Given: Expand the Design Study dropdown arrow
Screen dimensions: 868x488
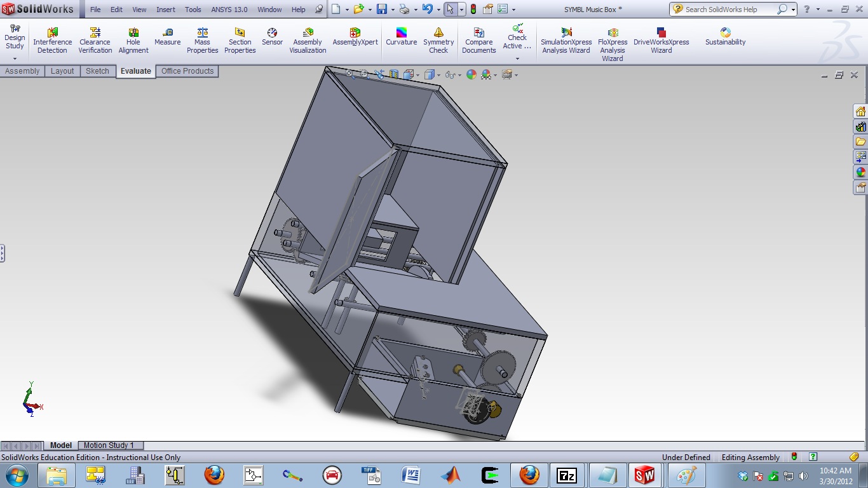Looking at the screenshot, I should [15, 59].
